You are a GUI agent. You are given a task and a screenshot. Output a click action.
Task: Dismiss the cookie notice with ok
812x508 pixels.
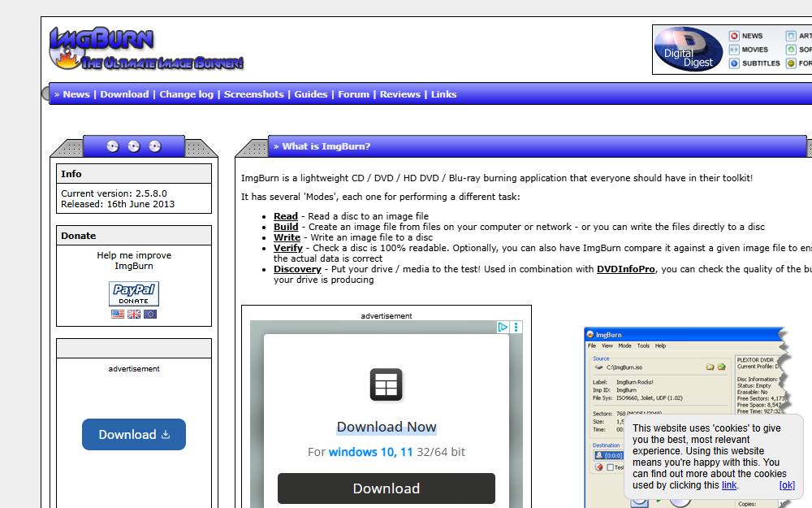787,485
